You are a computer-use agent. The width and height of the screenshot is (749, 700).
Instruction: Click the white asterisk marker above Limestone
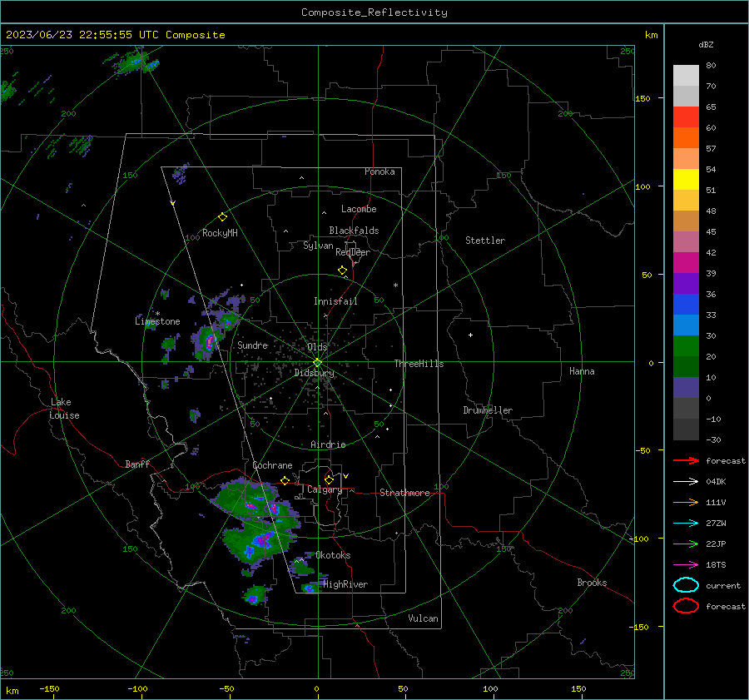tap(157, 314)
